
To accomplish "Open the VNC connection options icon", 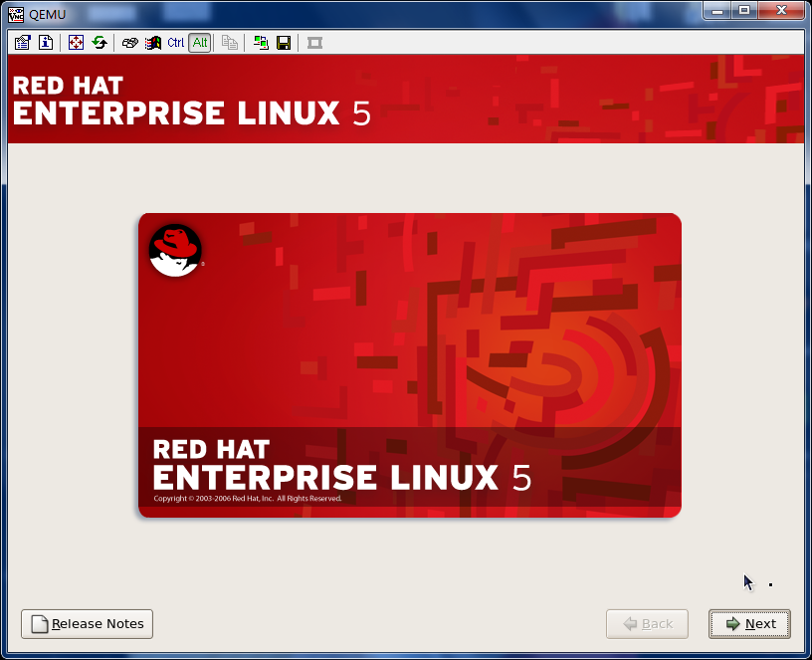I will [22, 43].
